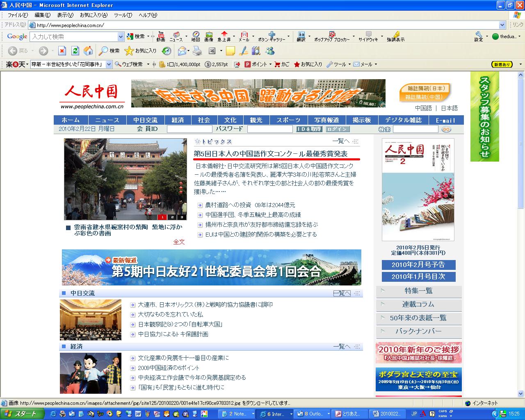Open the February magazine cover thumbnail
The height and width of the screenshot is (420, 525).
click(418, 189)
